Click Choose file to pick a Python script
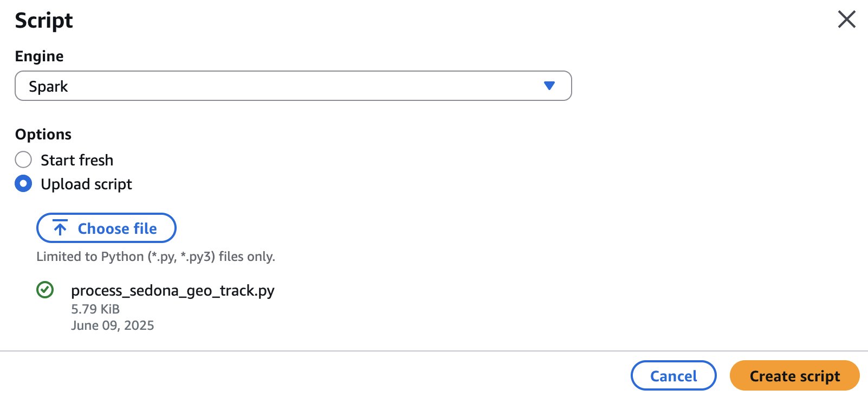Image resolution: width=868 pixels, height=396 pixels. (x=106, y=228)
